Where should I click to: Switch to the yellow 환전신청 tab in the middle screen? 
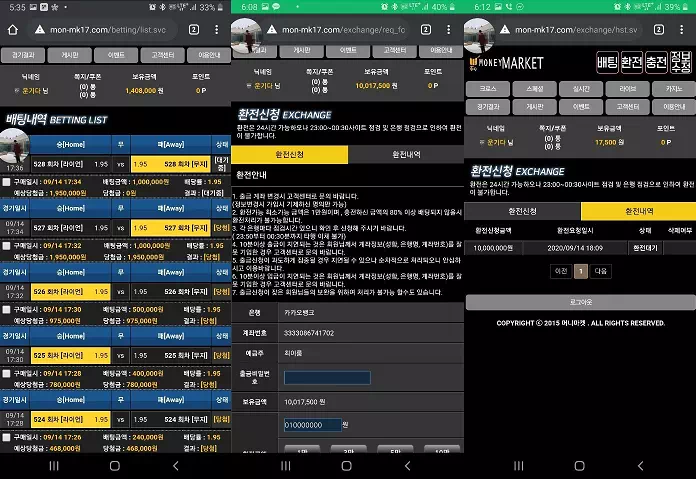[x=289, y=154]
